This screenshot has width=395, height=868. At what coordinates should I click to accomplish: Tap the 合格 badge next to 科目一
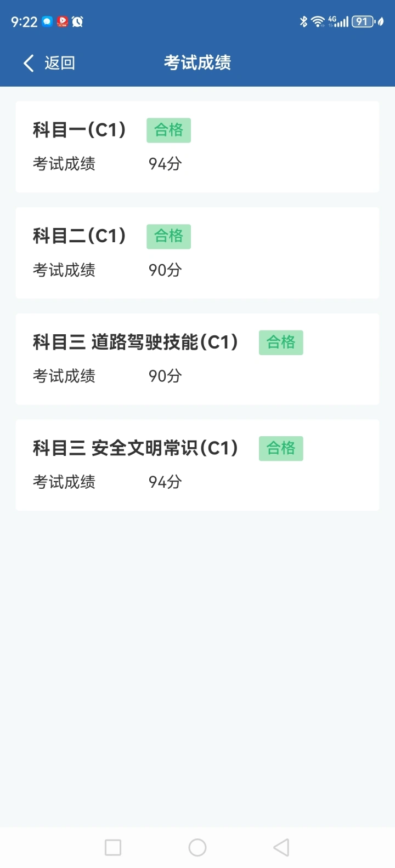[168, 130]
